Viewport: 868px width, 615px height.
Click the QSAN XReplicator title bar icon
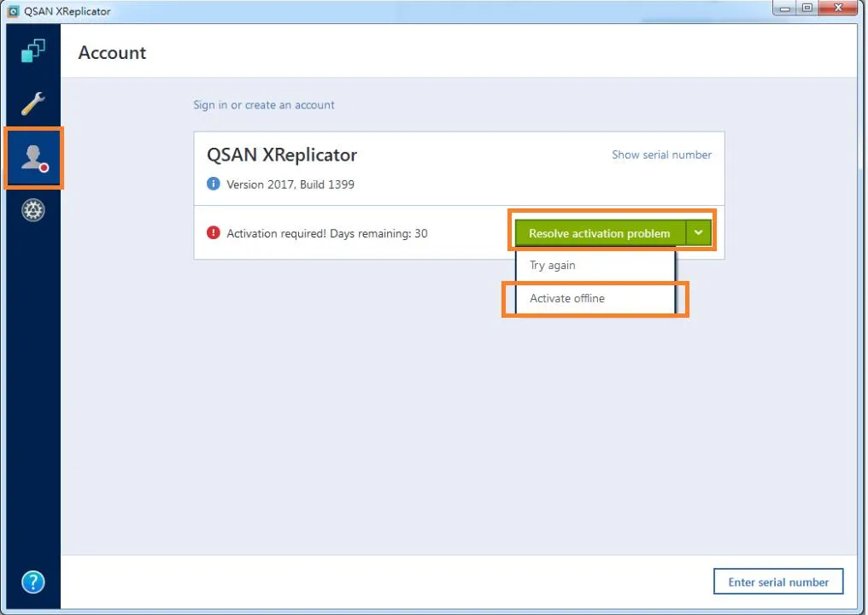tap(13, 11)
